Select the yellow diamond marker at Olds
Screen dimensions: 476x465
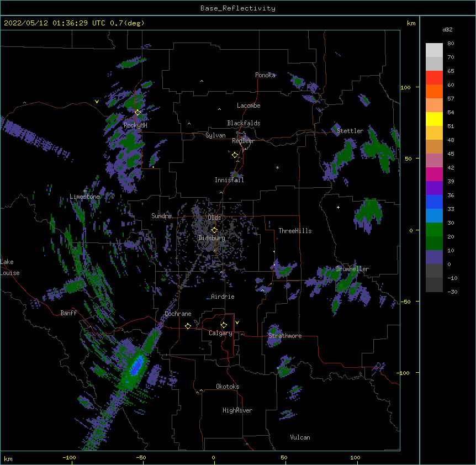(x=214, y=230)
